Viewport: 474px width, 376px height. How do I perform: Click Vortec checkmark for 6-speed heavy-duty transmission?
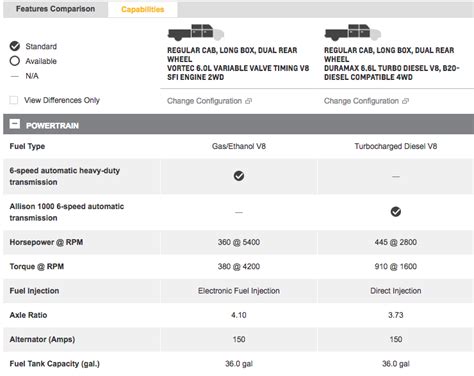point(239,176)
